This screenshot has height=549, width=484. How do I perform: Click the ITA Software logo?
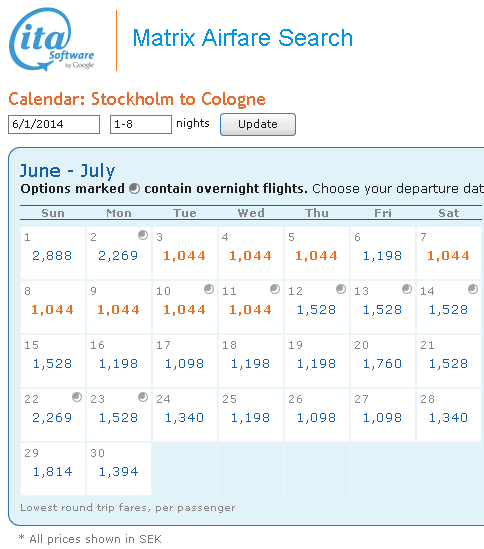[52, 39]
